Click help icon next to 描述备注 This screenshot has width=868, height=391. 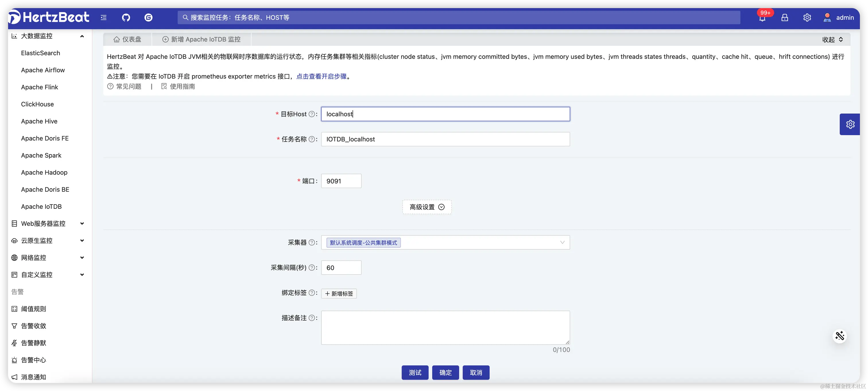[x=312, y=318]
